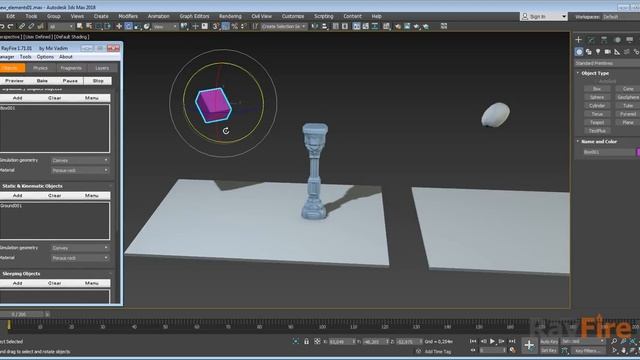Switch to Display panel icon

point(630,40)
